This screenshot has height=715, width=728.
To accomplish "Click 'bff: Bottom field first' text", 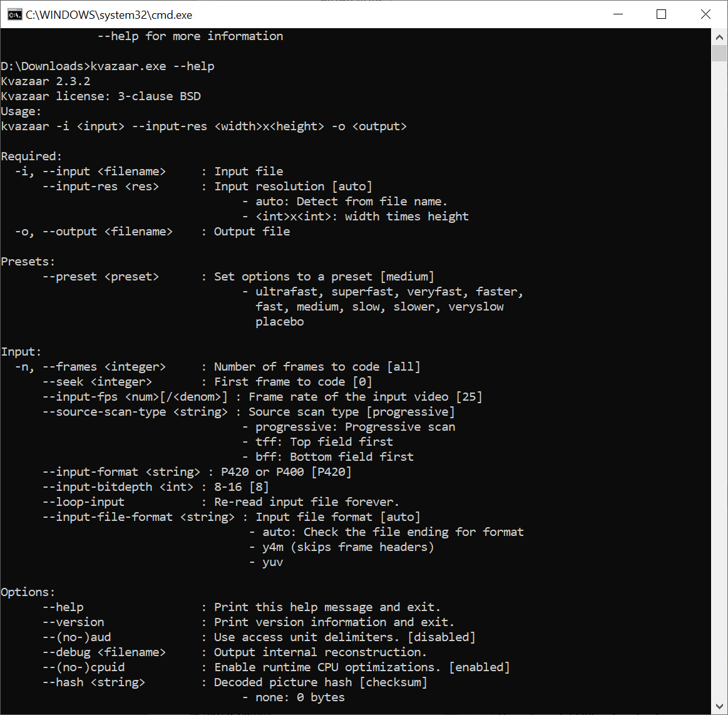I will pos(334,457).
